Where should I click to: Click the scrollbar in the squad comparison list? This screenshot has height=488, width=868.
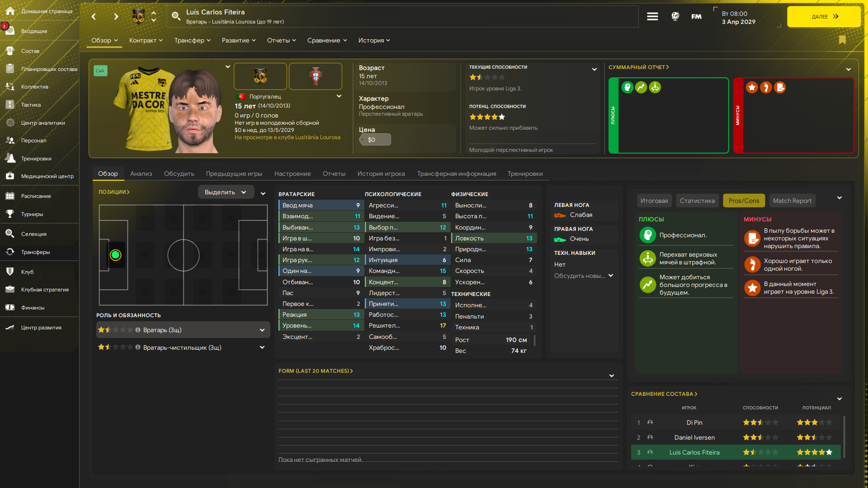pyautogui.click(x=844, y=437)
